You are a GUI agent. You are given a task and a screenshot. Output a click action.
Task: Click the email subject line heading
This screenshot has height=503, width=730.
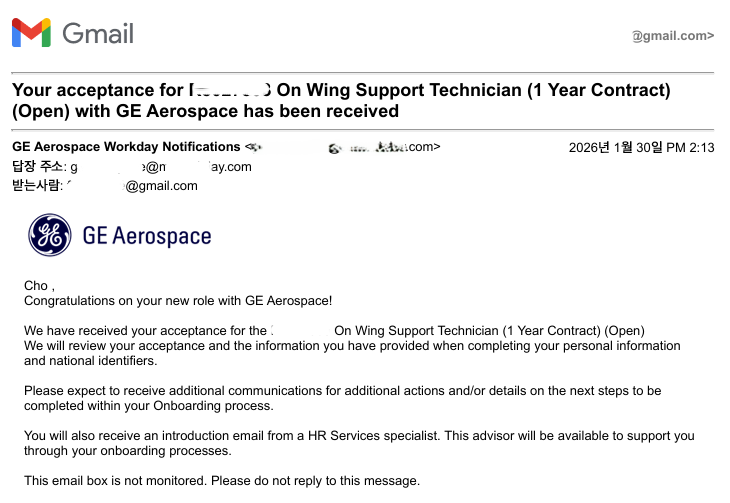340,100
